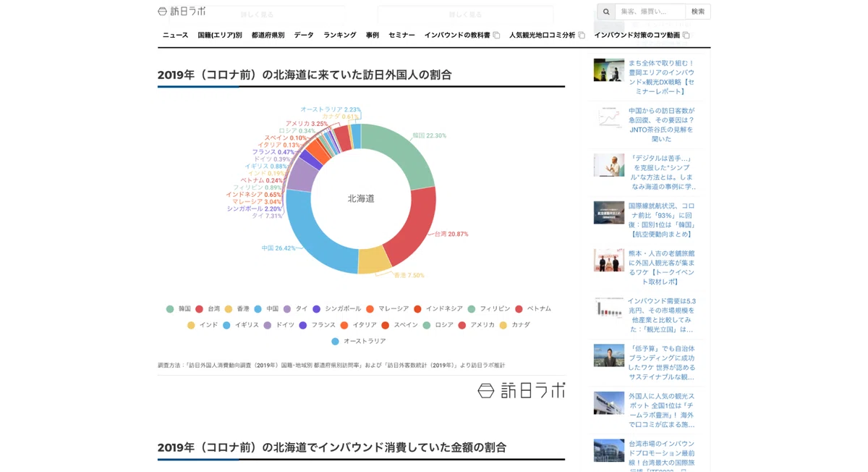Toggle the インド legend item

click(x=203, y=325)
